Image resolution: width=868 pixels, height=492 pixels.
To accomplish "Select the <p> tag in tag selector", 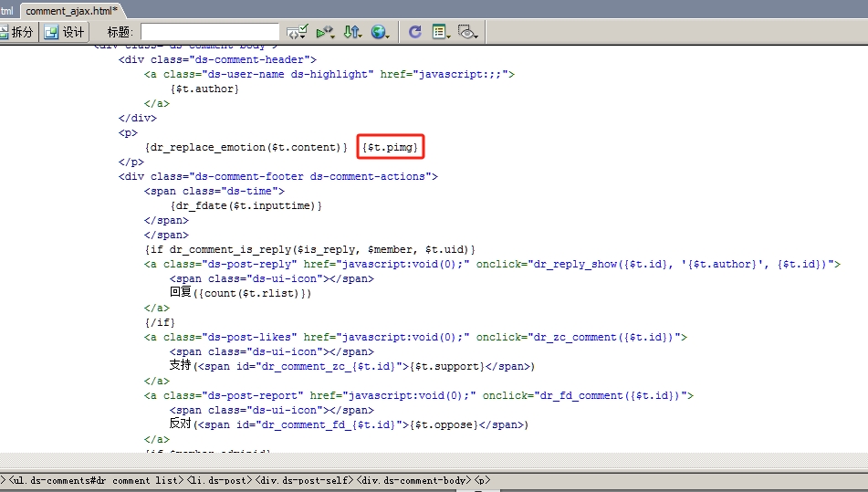I will [x=482, y=480].
